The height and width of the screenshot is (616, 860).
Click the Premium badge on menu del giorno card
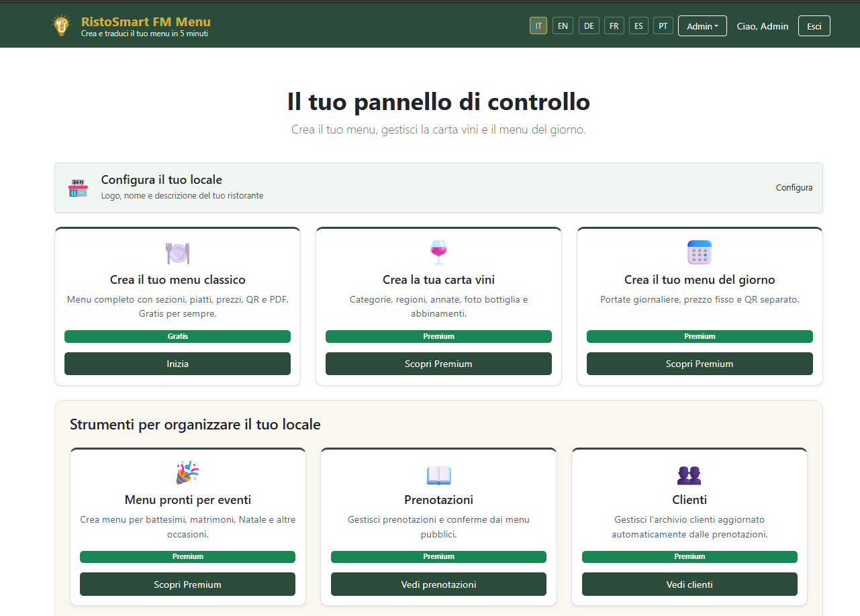[700, 336]
